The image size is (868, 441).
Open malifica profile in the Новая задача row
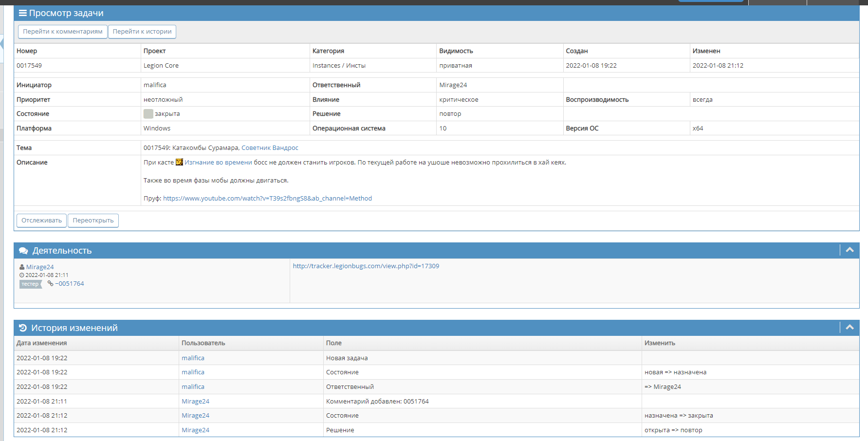point(193,358)
